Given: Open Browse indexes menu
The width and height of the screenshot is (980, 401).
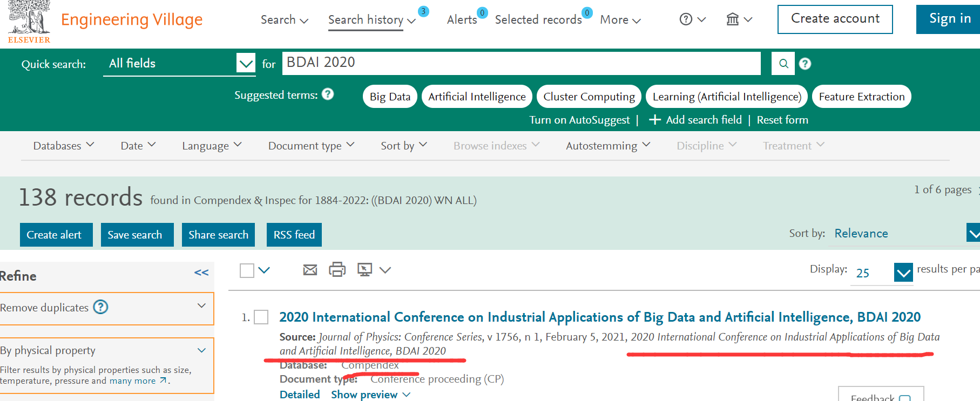Looking at the screenshot, I should [497, 146].
